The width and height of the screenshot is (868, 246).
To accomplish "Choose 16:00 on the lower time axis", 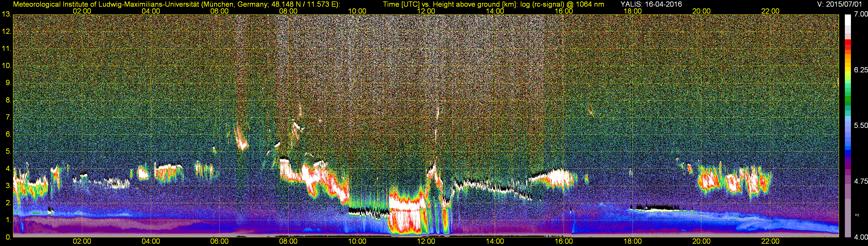I will 564,241.
